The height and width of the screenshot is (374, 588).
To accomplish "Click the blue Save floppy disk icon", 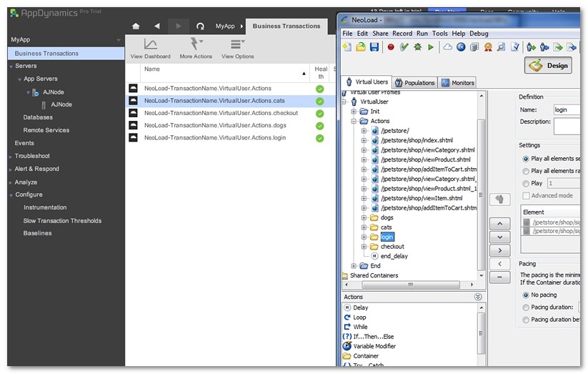I will coord(374,47).
